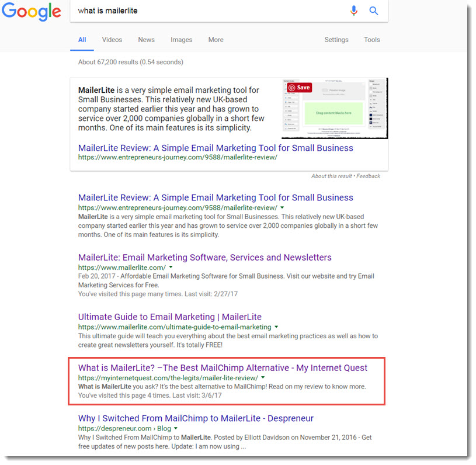Expand dropdown arrow beside myinternetquest.com URL
The image size is (476, 465).
coord(263,377)
